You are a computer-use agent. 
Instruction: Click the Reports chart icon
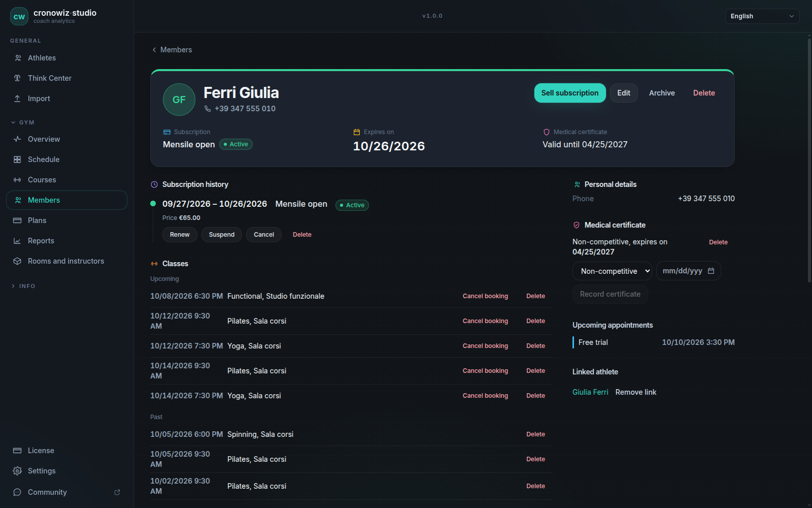(17, 241)
